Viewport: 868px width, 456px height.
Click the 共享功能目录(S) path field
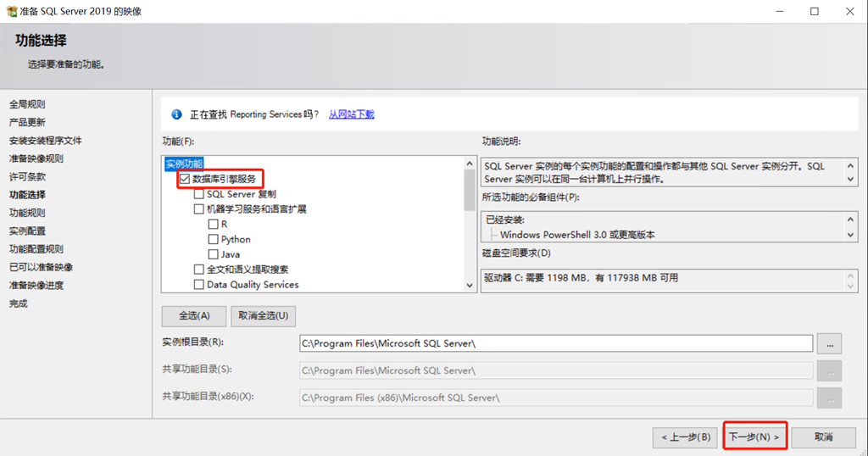[556, 370]
